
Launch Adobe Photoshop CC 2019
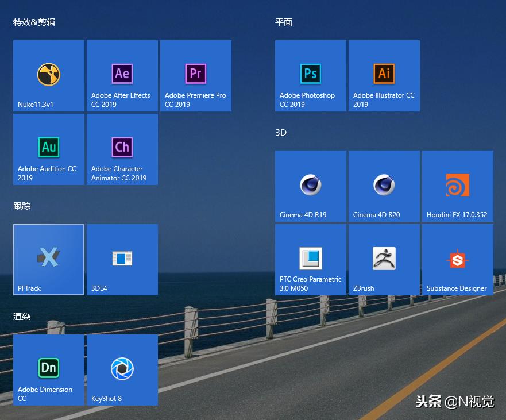(311, 76)
